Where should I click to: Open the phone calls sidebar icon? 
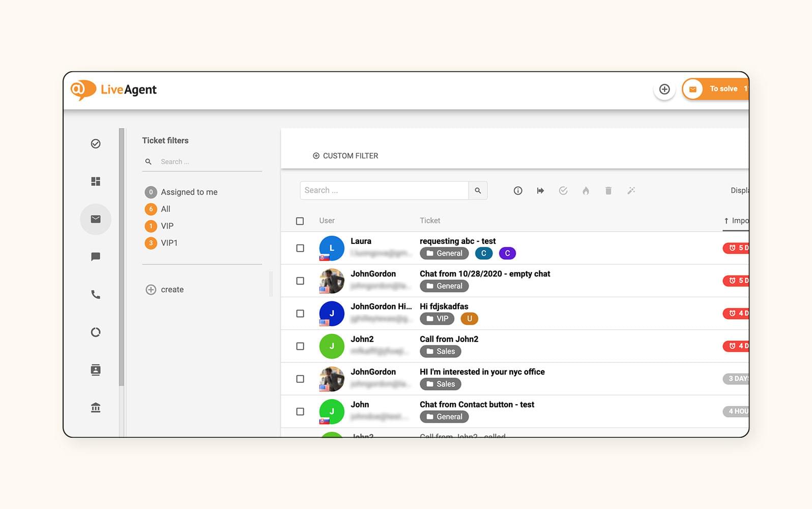96,294
